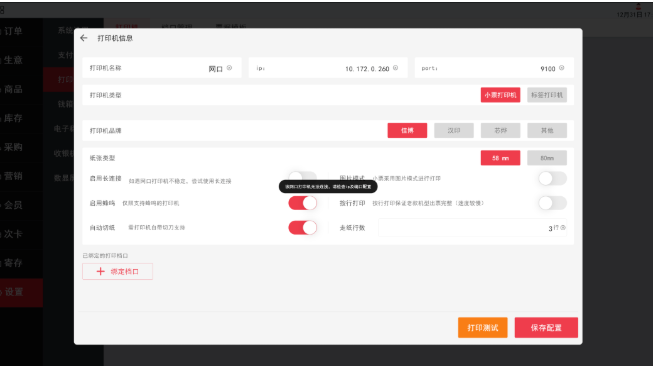Select the 58 mm paper type
This screenshot has width=653, height=366.
(x=500, y=158)
